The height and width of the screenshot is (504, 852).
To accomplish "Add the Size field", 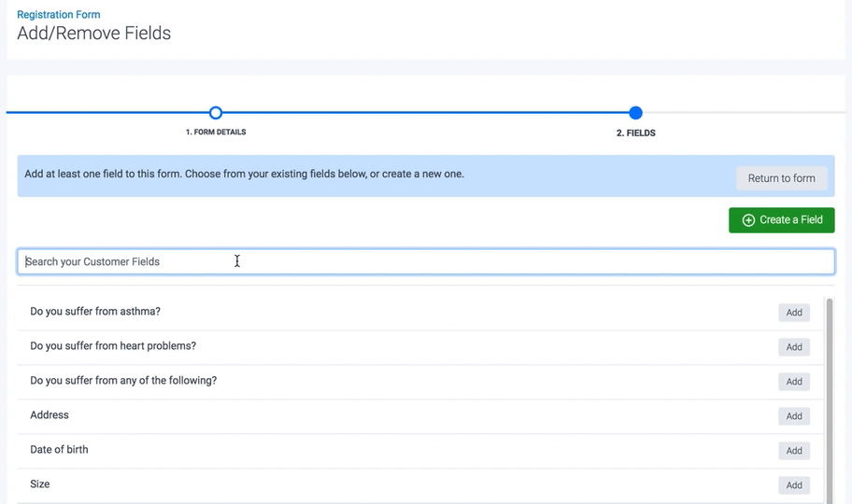I will [793, 485].
